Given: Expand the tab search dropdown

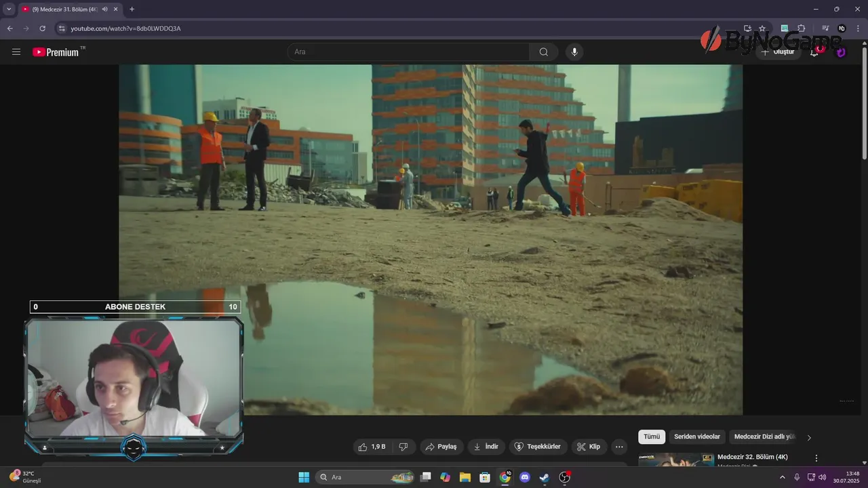Looking at the screenshot, I should pyautogui.click(x=9, y=9).
